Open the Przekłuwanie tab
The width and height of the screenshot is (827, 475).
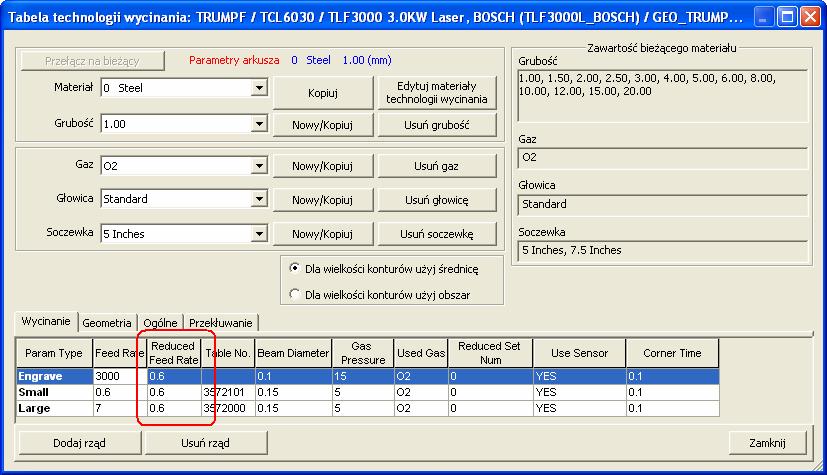coord(220,323)
